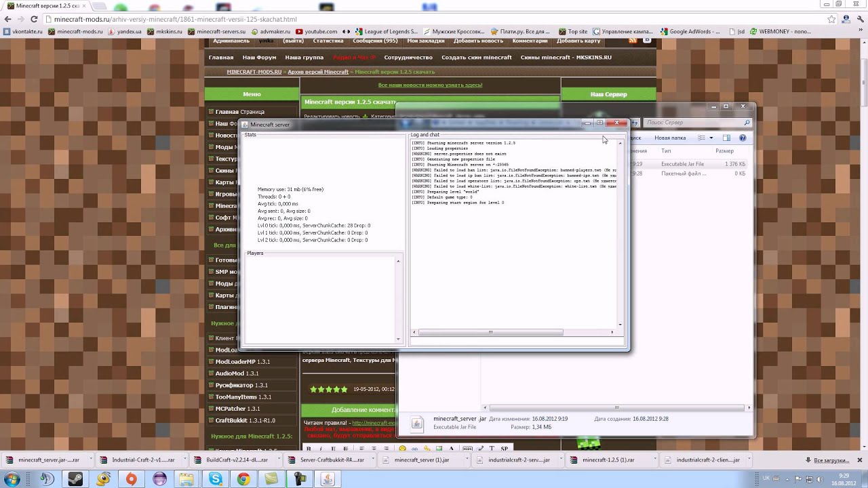The image size is (868, 488).
Task: Open CraftBukkit 1.3.1-R1.0 sidebar link
Action: 245,420
